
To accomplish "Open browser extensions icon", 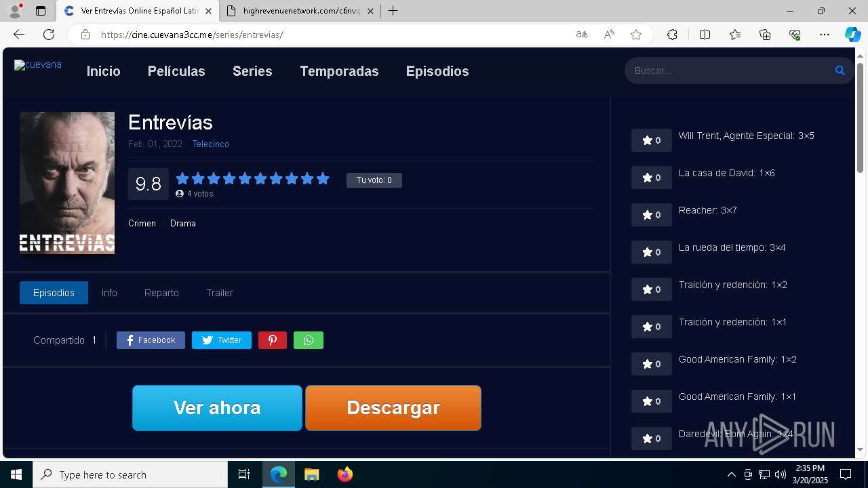I will (x=672, y=35).
